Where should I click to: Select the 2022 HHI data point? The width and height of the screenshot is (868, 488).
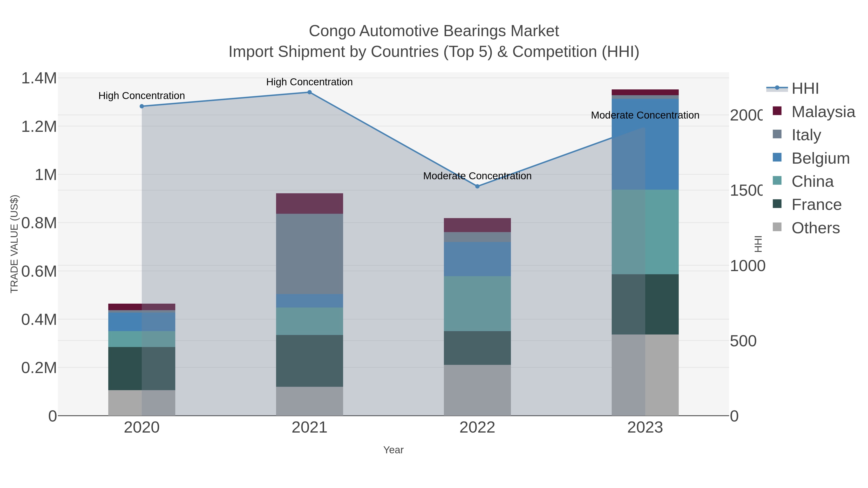477,186
